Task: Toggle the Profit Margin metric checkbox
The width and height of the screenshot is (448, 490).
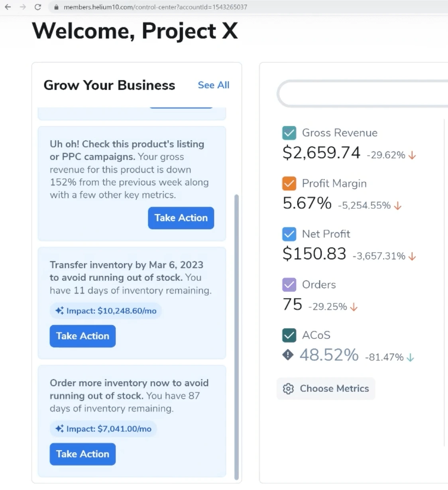Action: point(289,183)
